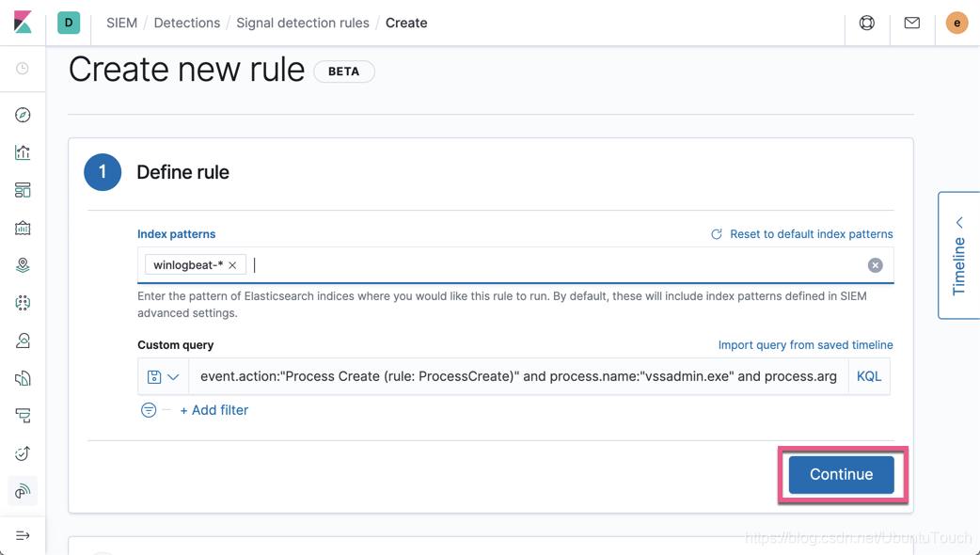Screen dimensions: 980x555
Task: Open APM icon in sidebar
Action: (23, 416)
